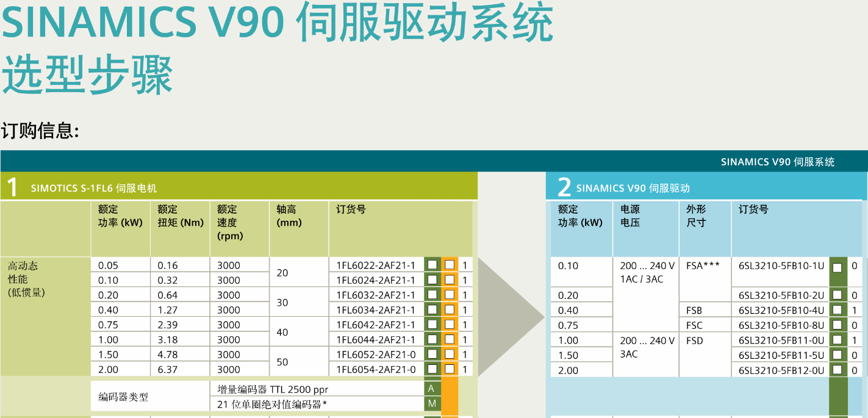Click the green 'A' encoder code box
Image resolution: width=868 pixels, height=418 pixels.
click(431, 389)
